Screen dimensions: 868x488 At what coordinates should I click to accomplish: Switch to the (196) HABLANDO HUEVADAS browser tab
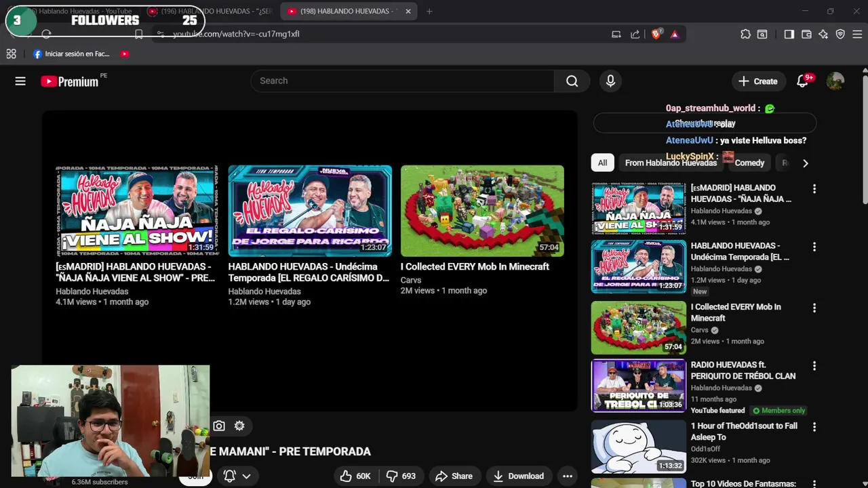click(210, 11)
